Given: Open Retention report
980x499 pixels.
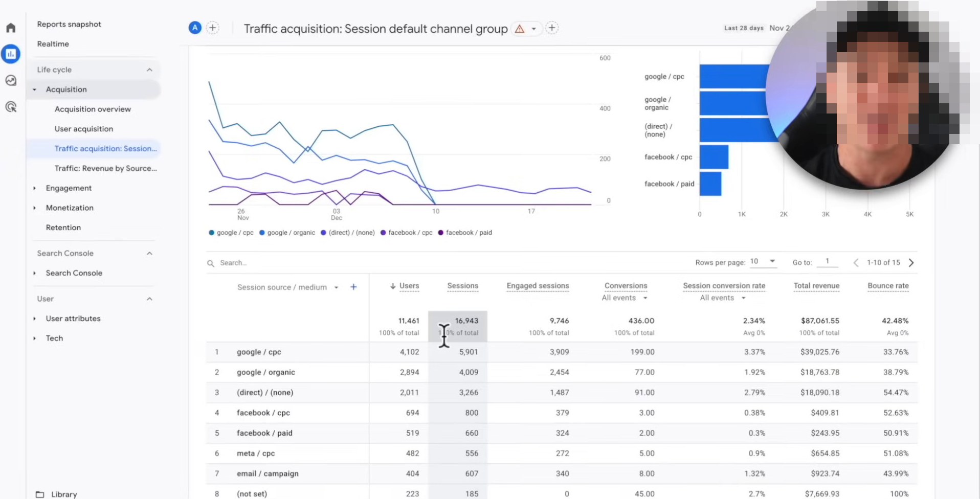Looking at the screenshot, I should pyautogui.click(x=63, y=228).
